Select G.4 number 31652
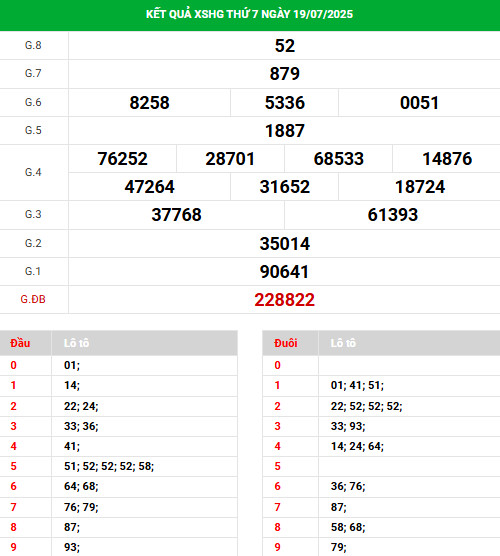The height and width of the screenshot is (556, 500). 285,187
